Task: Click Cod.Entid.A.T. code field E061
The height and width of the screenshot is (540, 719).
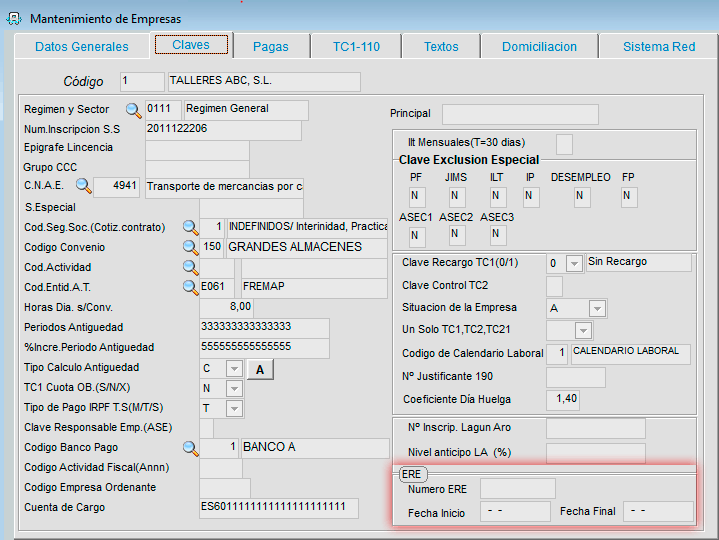Action: pos(217,288)
